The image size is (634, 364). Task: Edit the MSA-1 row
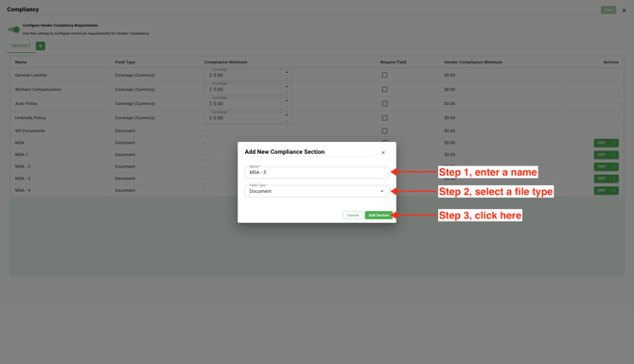click(602, 155)
